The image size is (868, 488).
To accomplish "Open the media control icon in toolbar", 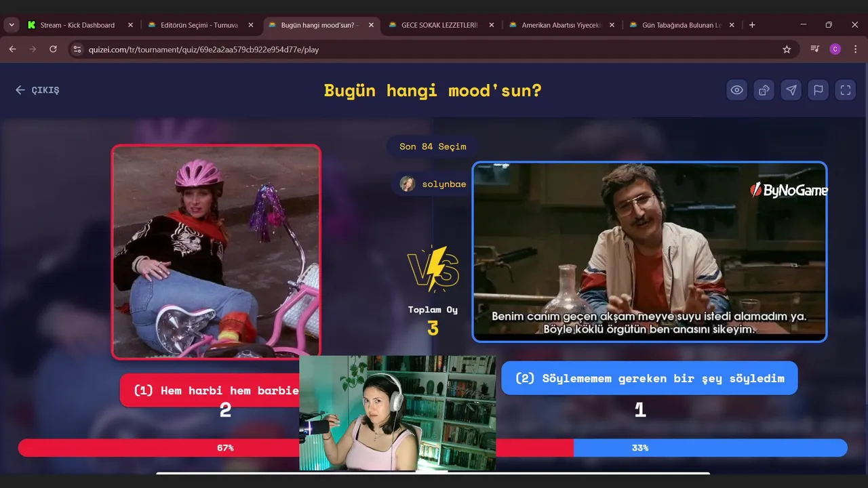I will tap(815, 49).
